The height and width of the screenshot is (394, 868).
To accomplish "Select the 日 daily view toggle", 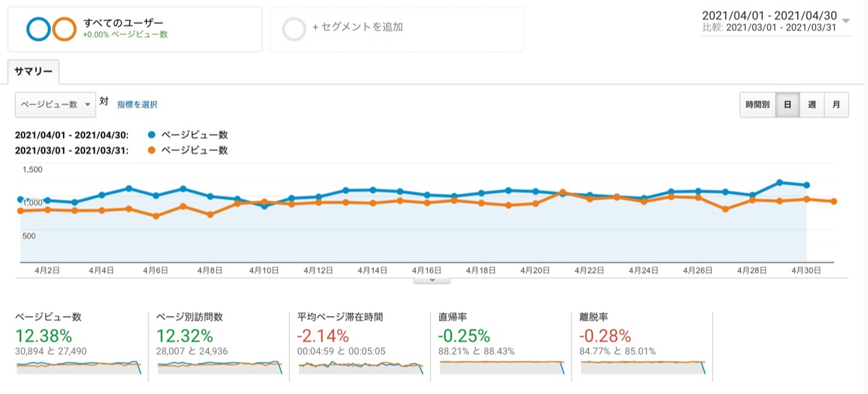I will point(787,105).
